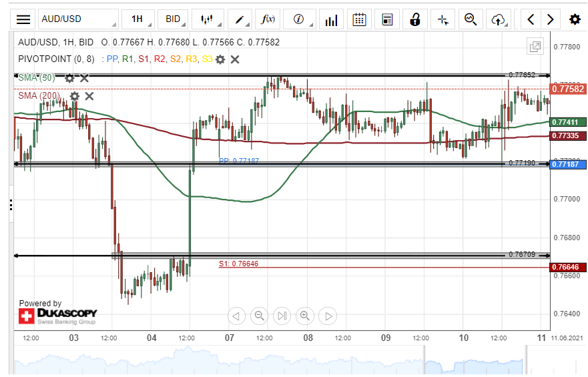
Task: Click the S1 legend label
Action: click(x=143, y=59)
